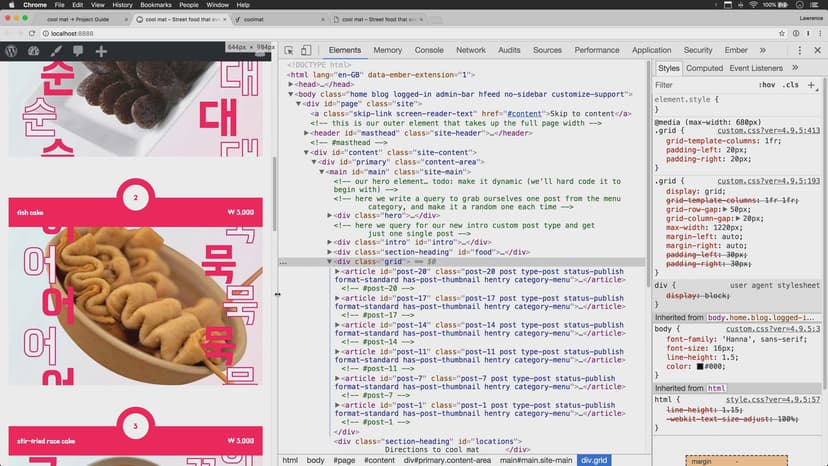
Task: Collapse the div class grid node
Action: (x=331, y=261)
